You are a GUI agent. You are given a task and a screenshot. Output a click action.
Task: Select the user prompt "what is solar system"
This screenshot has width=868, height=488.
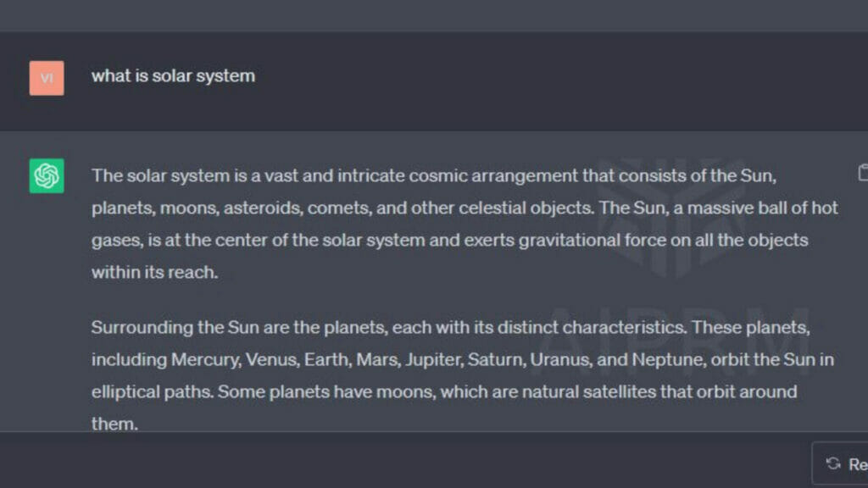[173, 75]
